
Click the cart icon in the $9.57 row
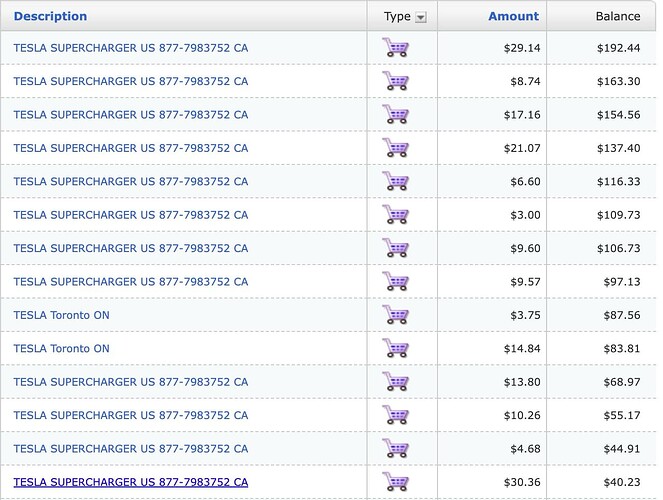pos(395,281)
